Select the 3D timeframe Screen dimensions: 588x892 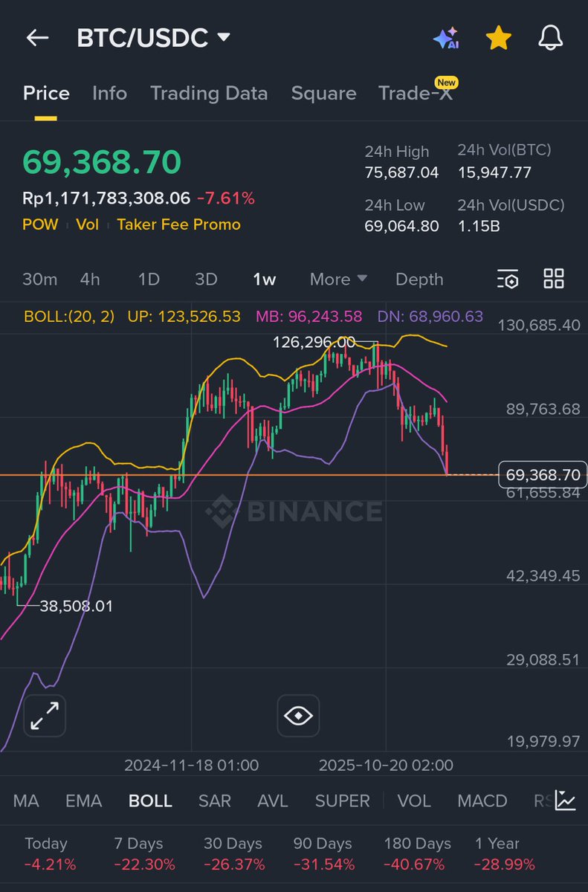pos(206,279)
